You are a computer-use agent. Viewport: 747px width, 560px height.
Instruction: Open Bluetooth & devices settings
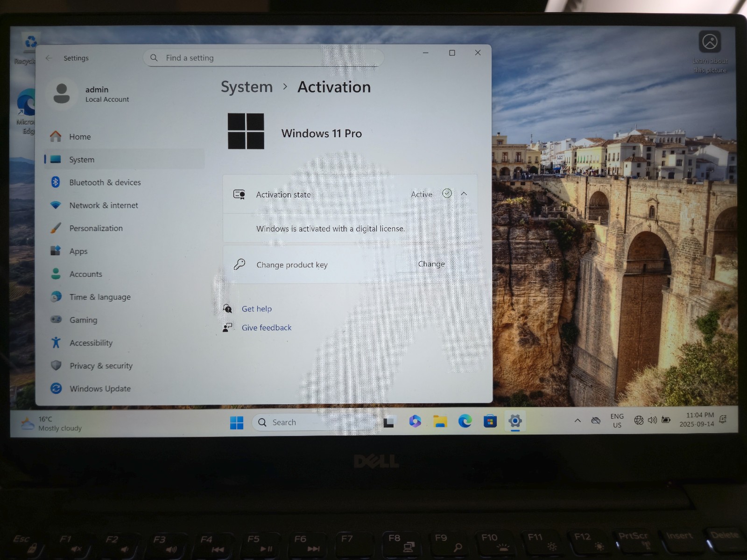125,182
